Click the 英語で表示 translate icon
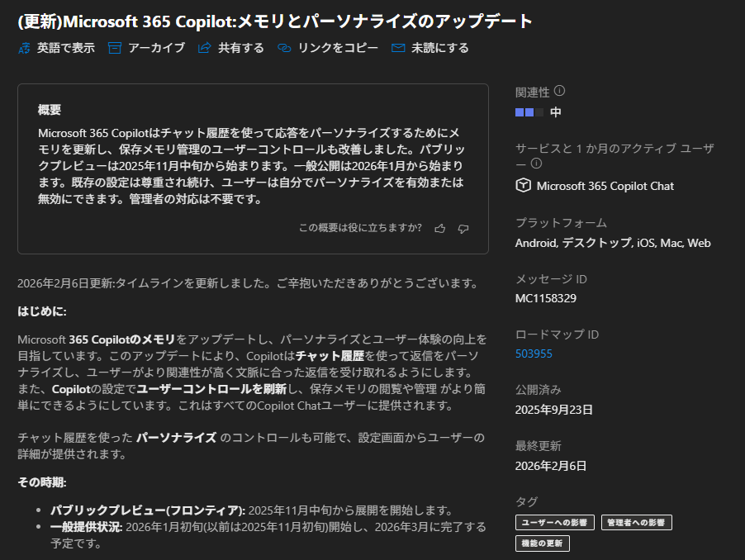Viewport: 745px width, 560px height. 24,48
